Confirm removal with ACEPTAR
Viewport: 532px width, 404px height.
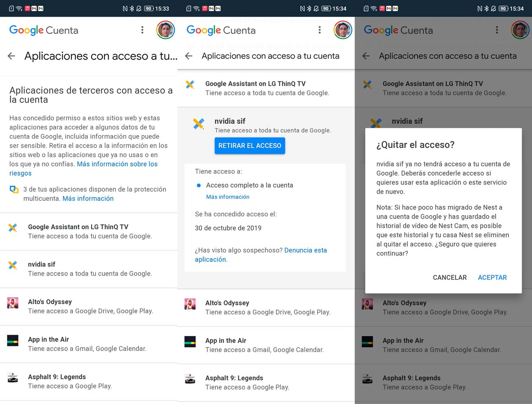tap(492, 277)
